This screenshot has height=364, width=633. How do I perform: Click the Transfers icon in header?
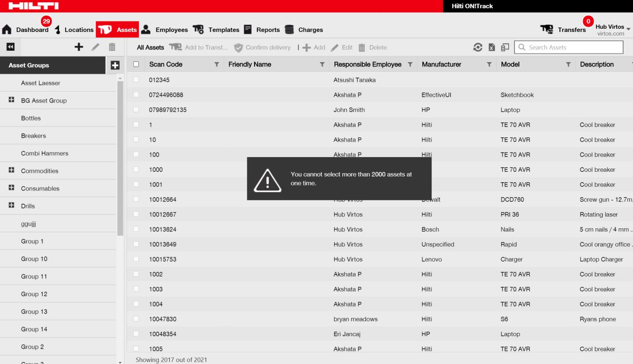point(547,29)
